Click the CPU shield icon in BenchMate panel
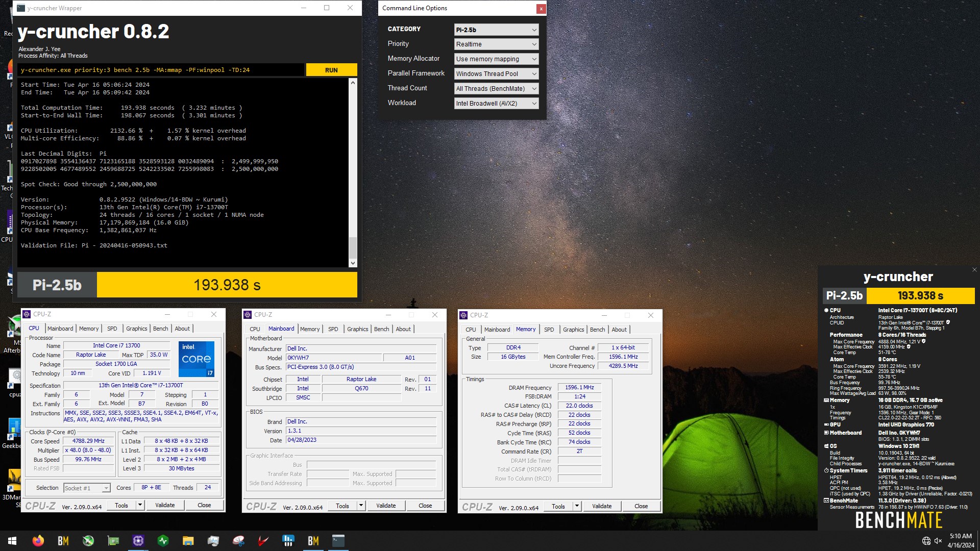 click(948, 322)
